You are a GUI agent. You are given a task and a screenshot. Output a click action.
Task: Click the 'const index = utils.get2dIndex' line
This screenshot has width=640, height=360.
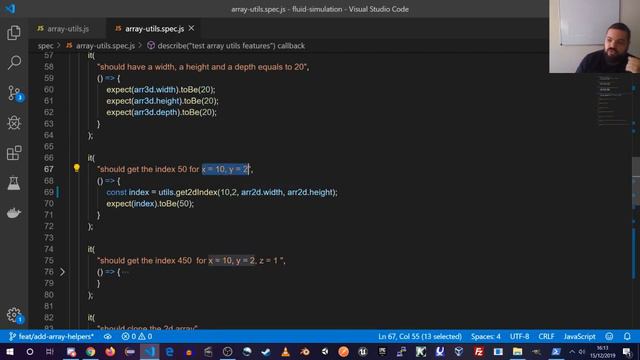pos(222,192)
